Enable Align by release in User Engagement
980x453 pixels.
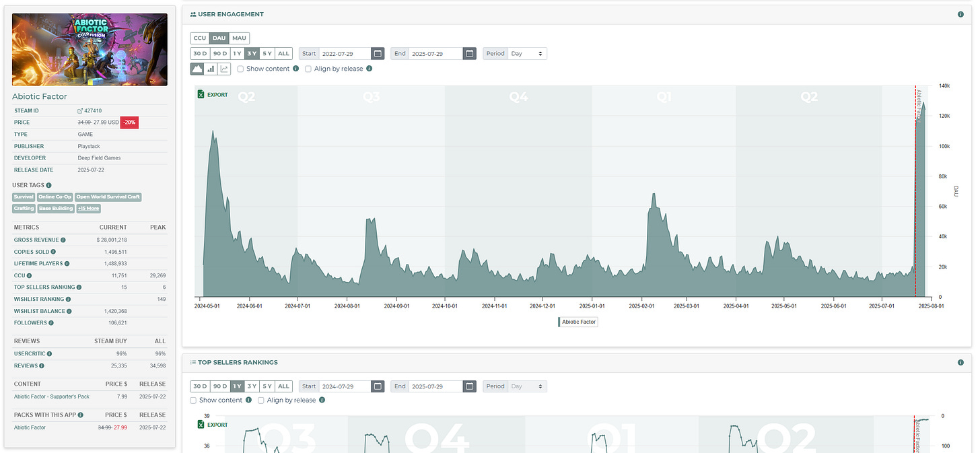308,69
